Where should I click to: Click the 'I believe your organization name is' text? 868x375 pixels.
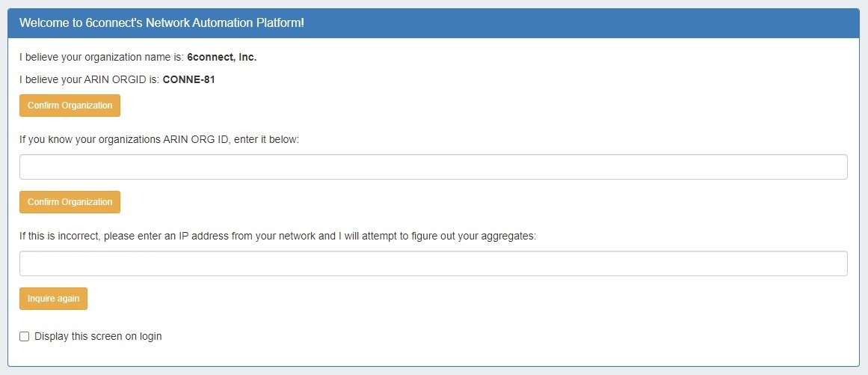(x=102, y=58)
